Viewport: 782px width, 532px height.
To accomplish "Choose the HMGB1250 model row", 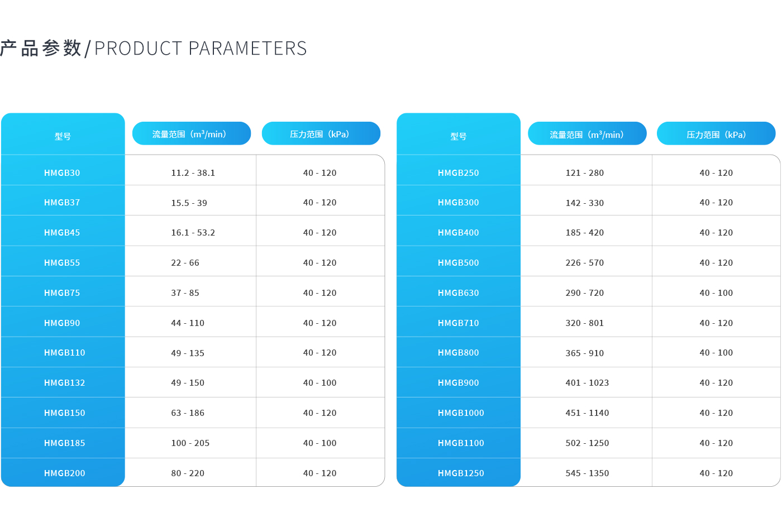I will (x=588, y=472).
